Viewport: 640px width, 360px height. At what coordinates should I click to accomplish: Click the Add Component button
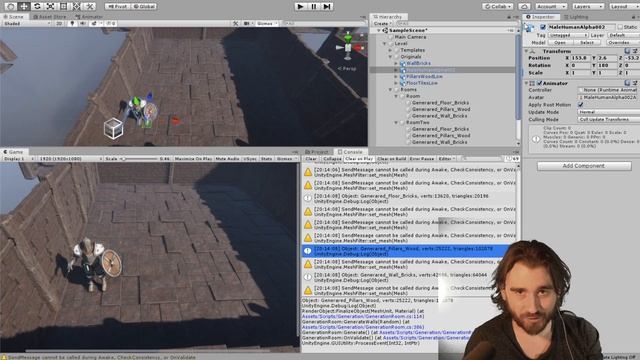[x=584, y=166]
